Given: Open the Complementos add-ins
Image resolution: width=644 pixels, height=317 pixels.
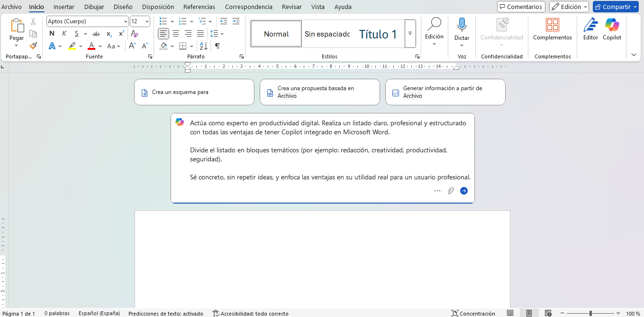Looking at the screenshot, I should [553, 29].
